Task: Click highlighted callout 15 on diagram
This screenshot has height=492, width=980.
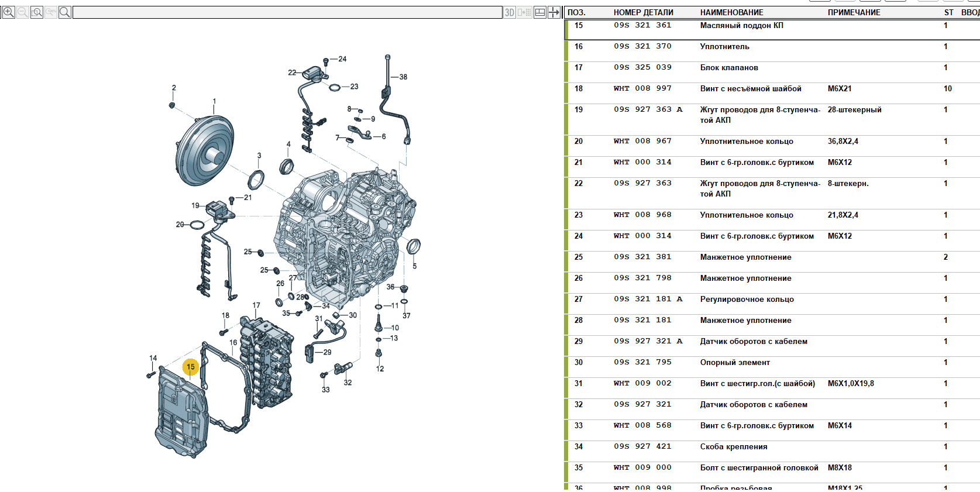Action: [x=191, y=367]
